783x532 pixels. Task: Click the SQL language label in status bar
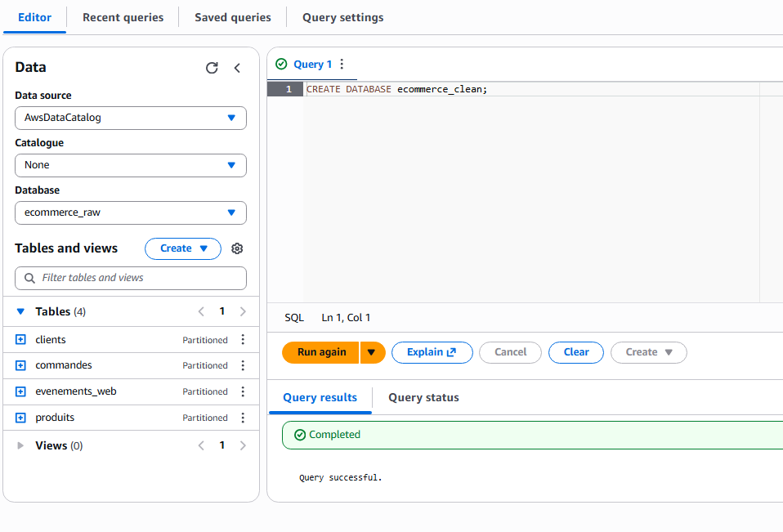point(294,318)
